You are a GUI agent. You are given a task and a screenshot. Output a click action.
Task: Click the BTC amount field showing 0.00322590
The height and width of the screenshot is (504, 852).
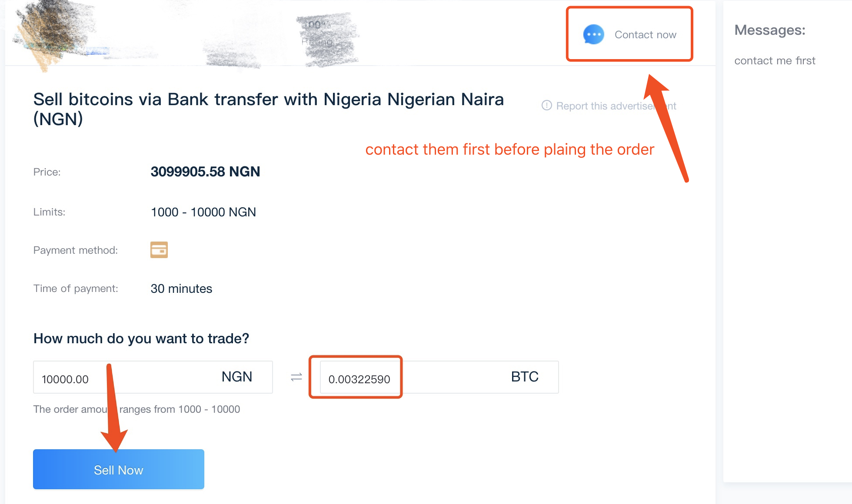[359, 379]
